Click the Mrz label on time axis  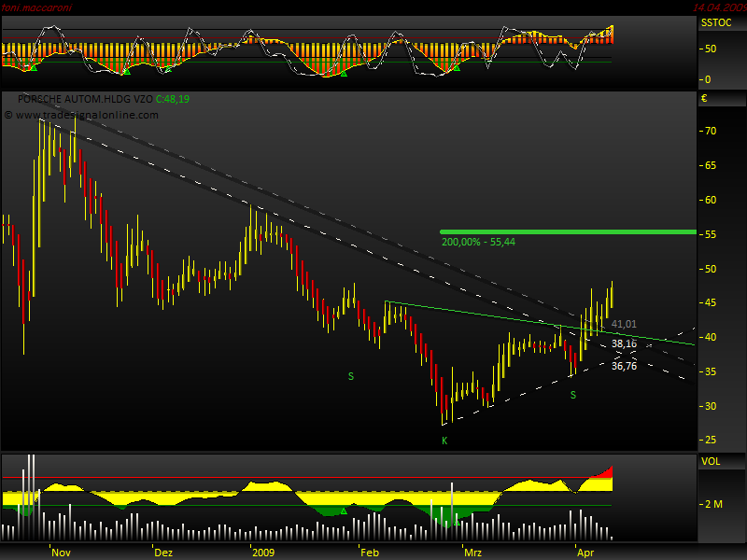pos(472,553)
